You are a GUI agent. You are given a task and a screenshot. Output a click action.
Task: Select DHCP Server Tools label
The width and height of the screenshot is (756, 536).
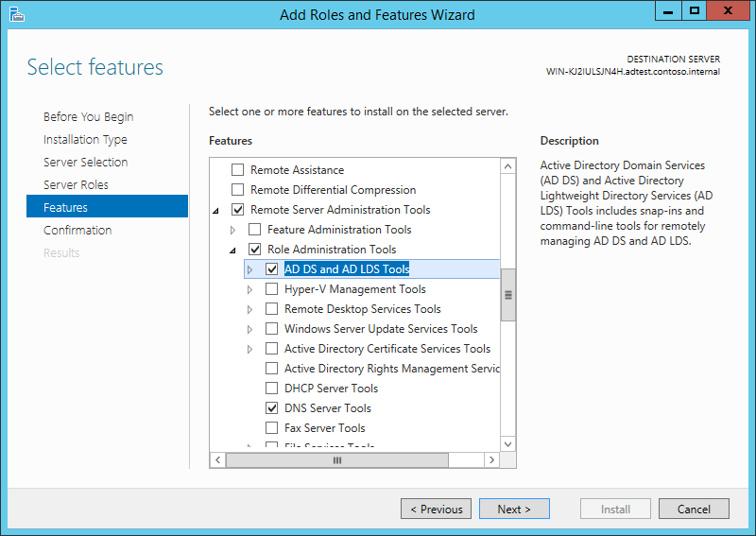[x=332, y=388]
